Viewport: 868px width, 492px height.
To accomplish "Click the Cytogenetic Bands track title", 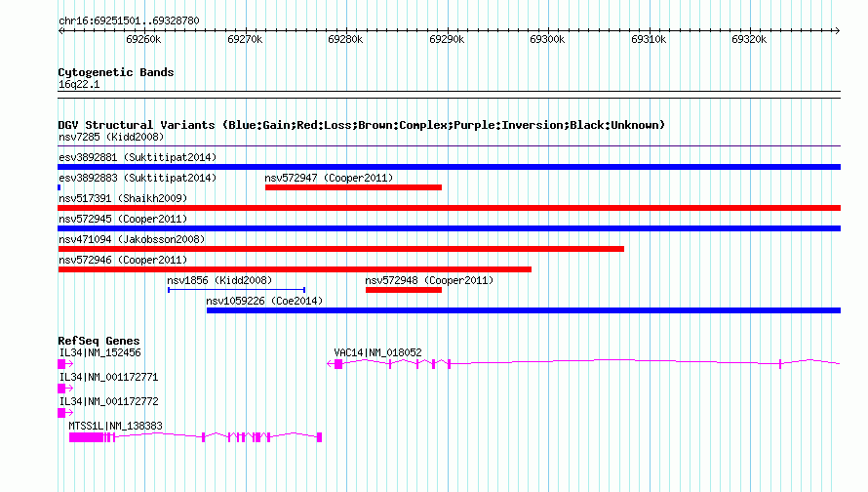I will click(116, 72).
